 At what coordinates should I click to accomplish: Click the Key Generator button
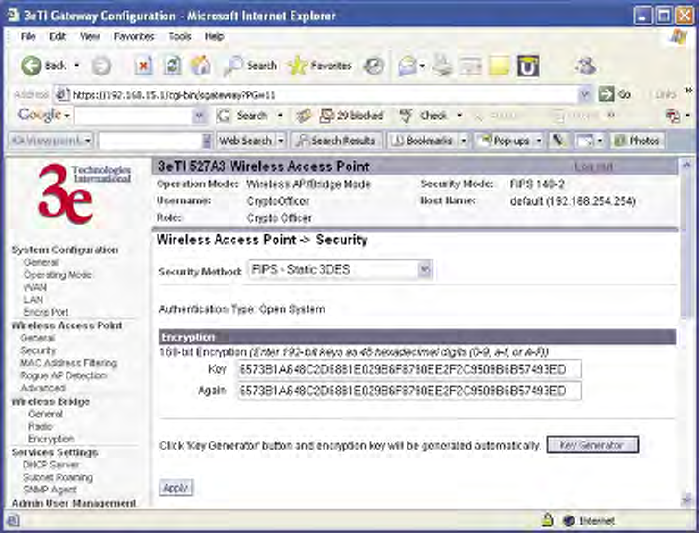point(592,445)
